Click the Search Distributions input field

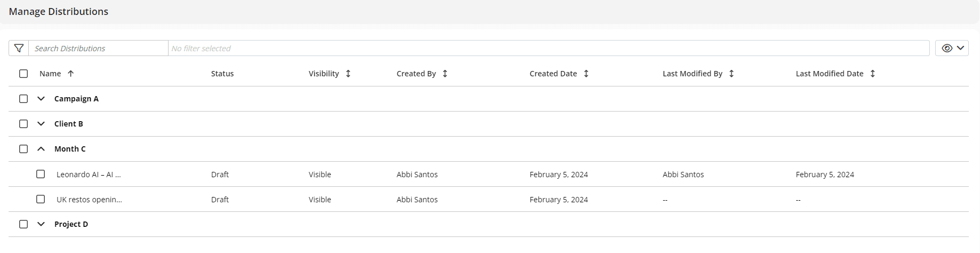click(x=99, y=48)
